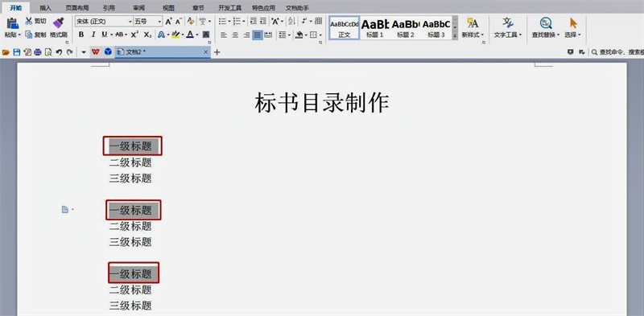
Task: Click the Distributed alignment icon
Action: click(268, 35)
